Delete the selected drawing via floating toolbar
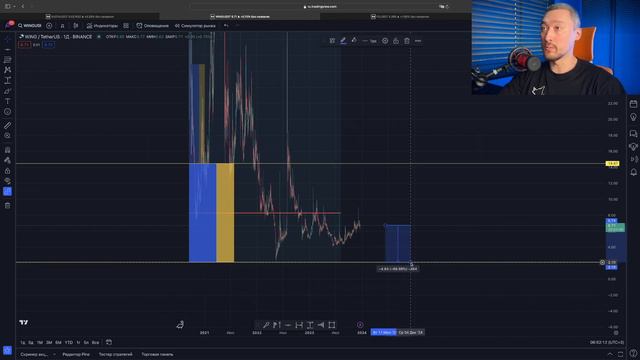The width and height of the screenshot is (640, 360). click(x=407, y=41)
